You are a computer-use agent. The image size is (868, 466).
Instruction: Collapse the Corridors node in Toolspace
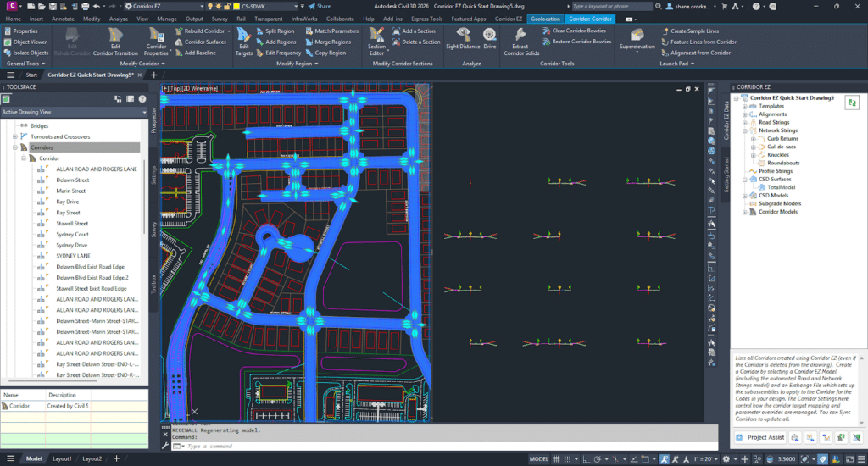coord(15,147)
